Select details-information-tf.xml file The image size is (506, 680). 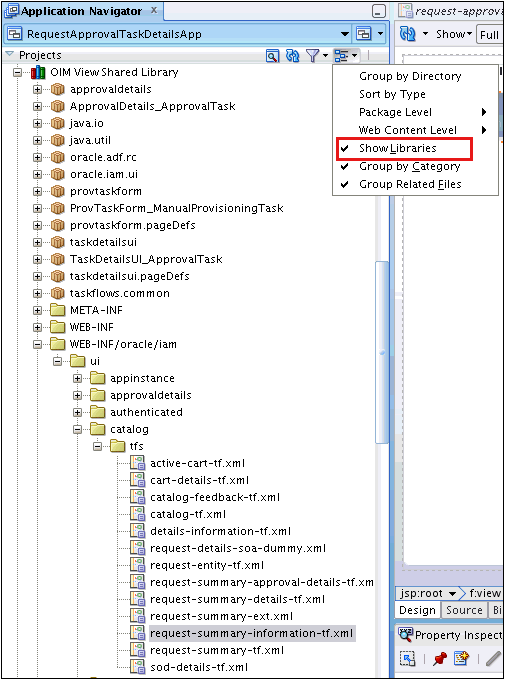[220, 531]
